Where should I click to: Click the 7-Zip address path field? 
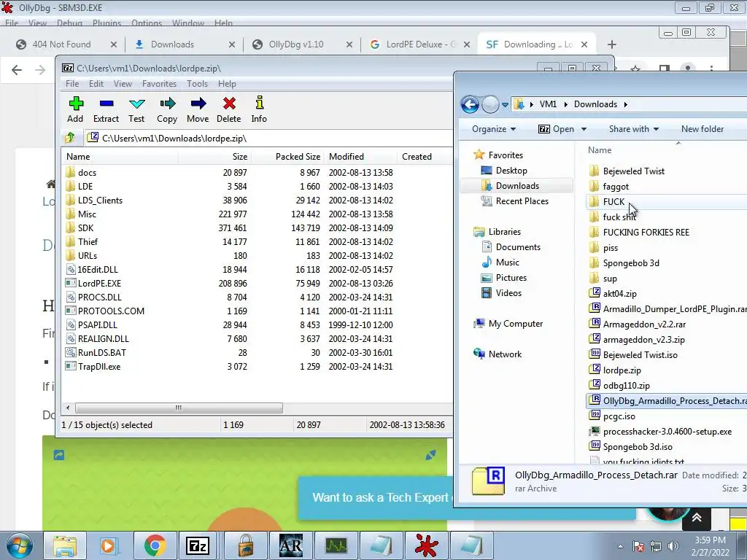click(268, 138)
